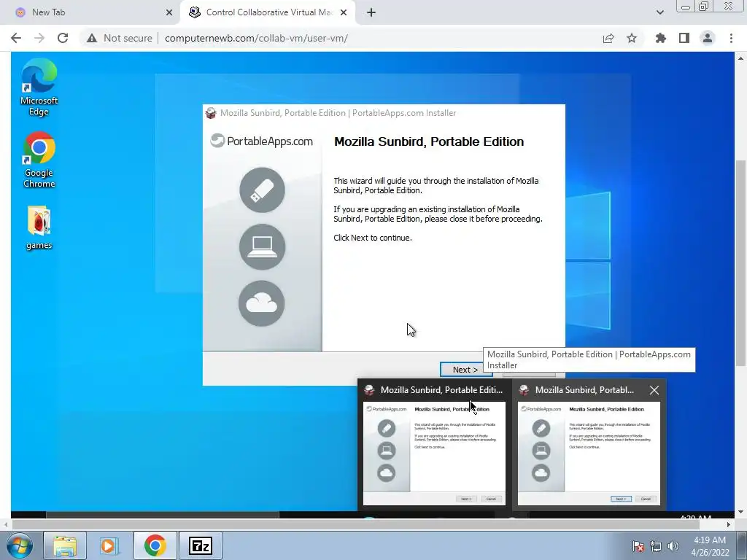
Task: Open the tab search dropdown
Action: (659, 12)
